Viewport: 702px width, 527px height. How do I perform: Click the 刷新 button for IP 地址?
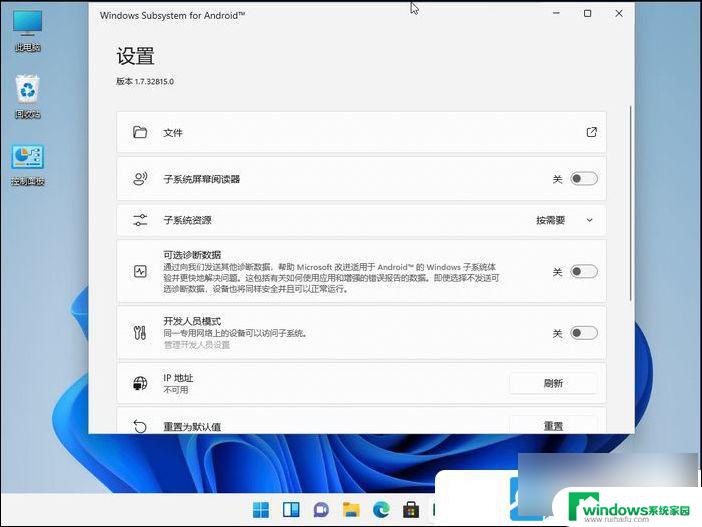pyautogui.click(x=553, y=383)
